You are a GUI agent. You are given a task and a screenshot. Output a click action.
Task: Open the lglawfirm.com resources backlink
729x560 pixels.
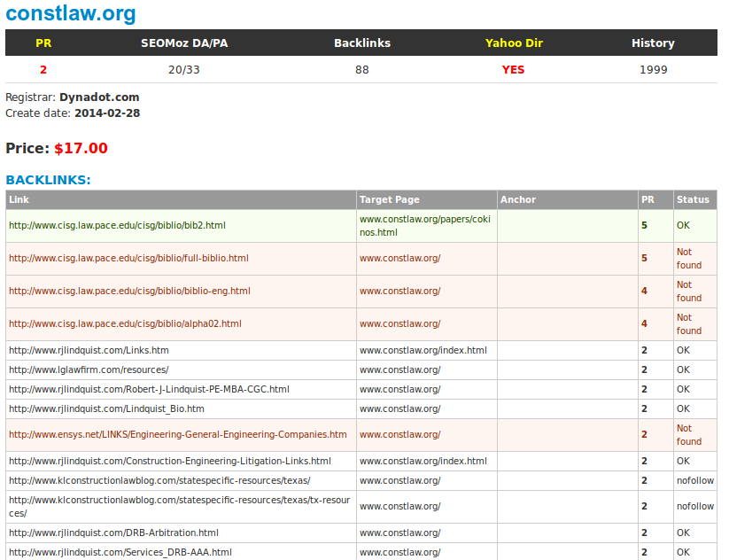pos(89,369)
